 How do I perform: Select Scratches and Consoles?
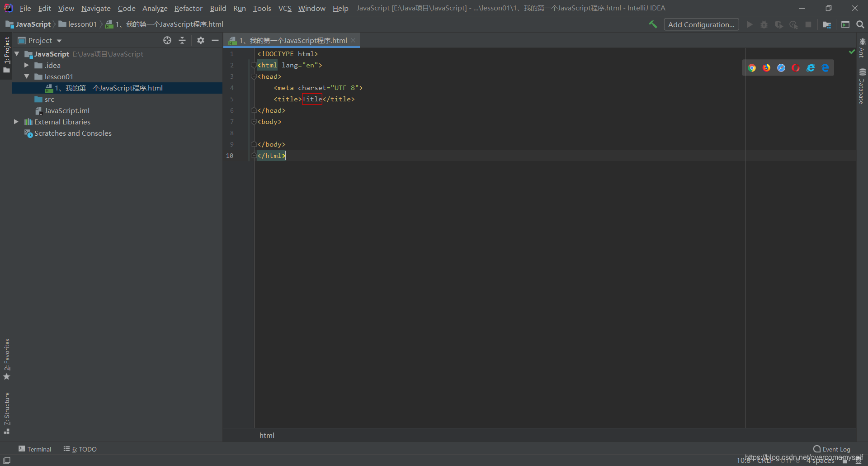[x=73, y=133]
